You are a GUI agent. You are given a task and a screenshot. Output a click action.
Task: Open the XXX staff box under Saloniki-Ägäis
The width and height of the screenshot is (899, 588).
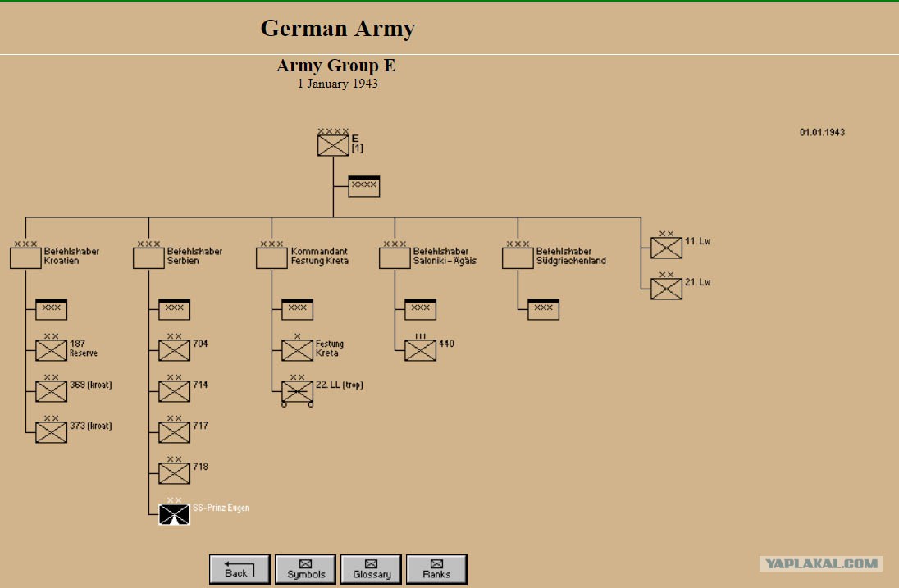(420, 309)
